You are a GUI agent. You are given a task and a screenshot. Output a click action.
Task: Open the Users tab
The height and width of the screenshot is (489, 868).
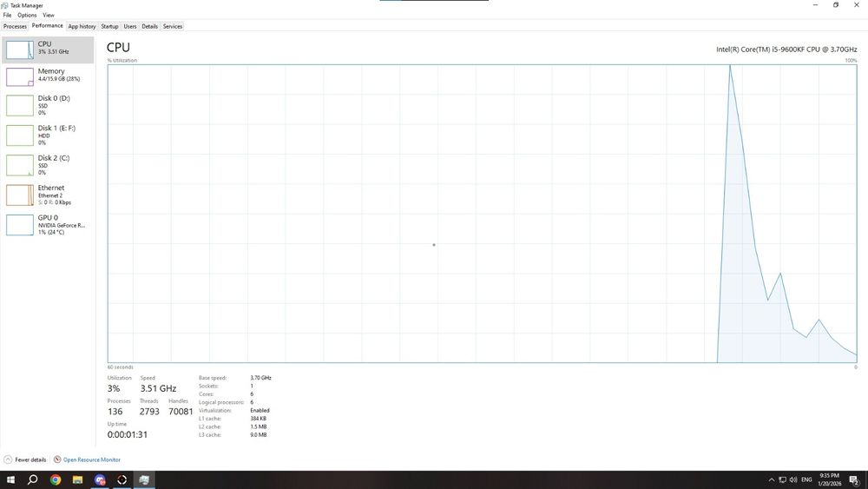130,27
